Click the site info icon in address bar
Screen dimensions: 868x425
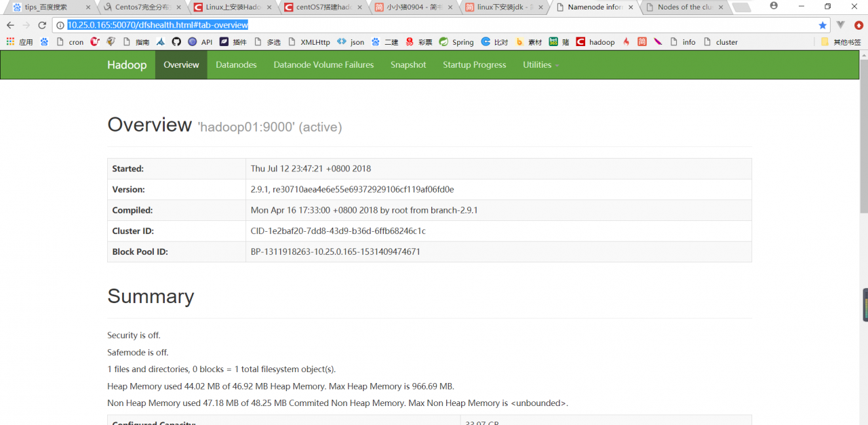60,25
